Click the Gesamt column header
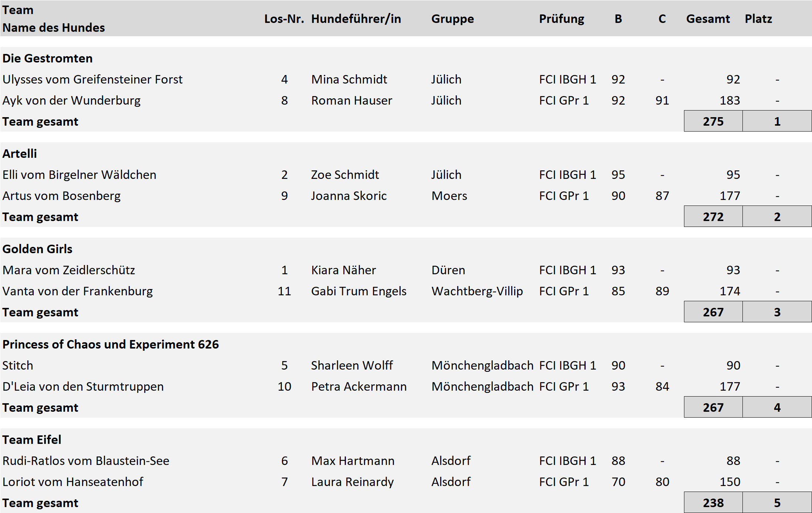This screenshot has height=513, width=812. [x=708, y=19]
